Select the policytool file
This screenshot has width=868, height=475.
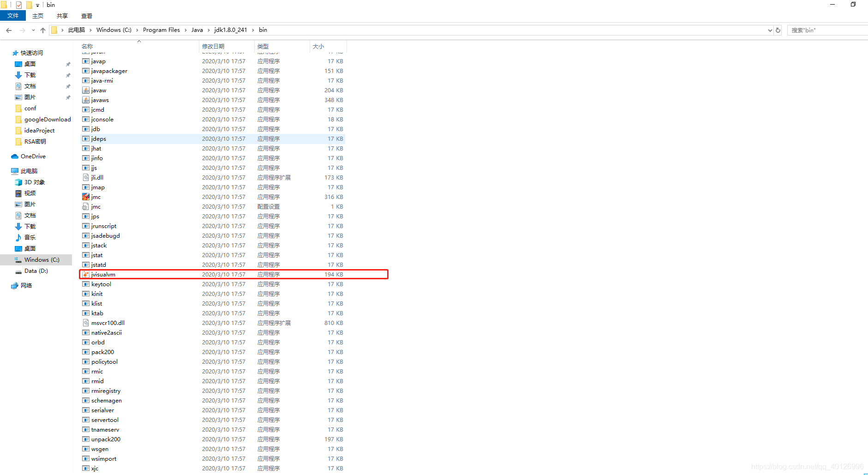(x=105, y=361)
